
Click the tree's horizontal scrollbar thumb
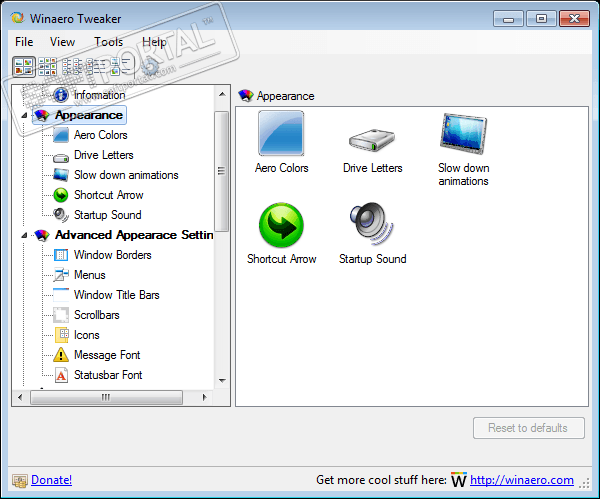(106, 397)
